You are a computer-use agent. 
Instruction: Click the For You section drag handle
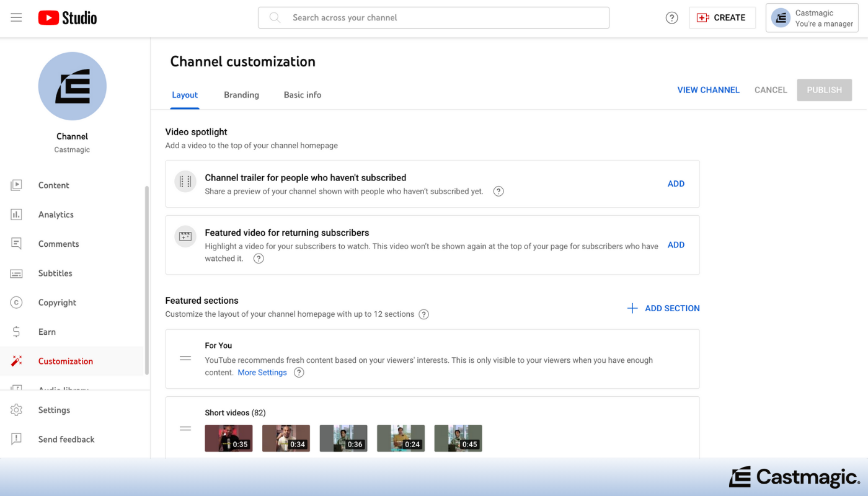click(x=185, y=359)
